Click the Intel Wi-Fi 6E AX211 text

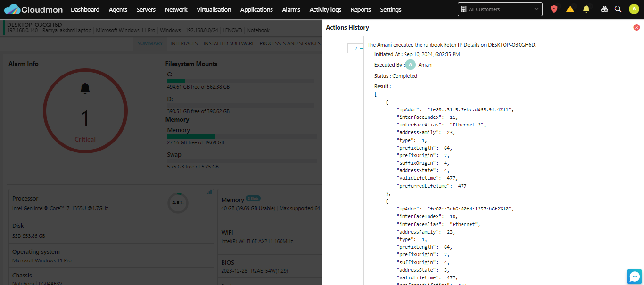(x=257, y=241)
